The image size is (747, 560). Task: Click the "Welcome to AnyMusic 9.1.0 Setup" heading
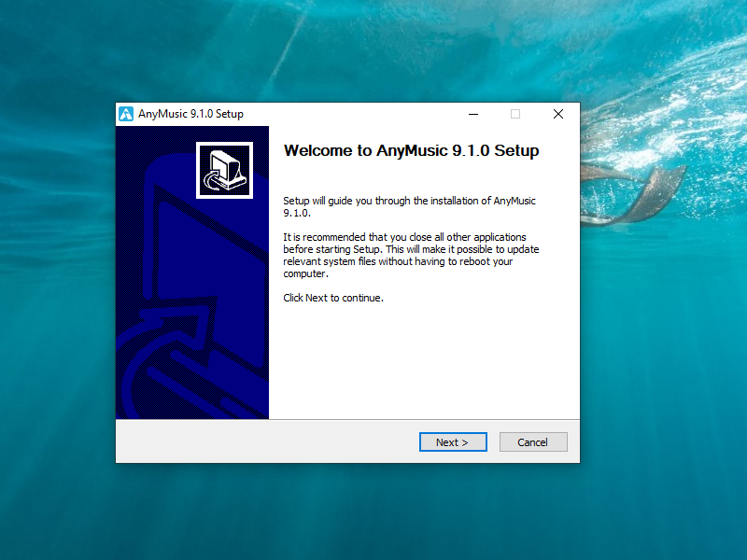(x=411, y=150)
